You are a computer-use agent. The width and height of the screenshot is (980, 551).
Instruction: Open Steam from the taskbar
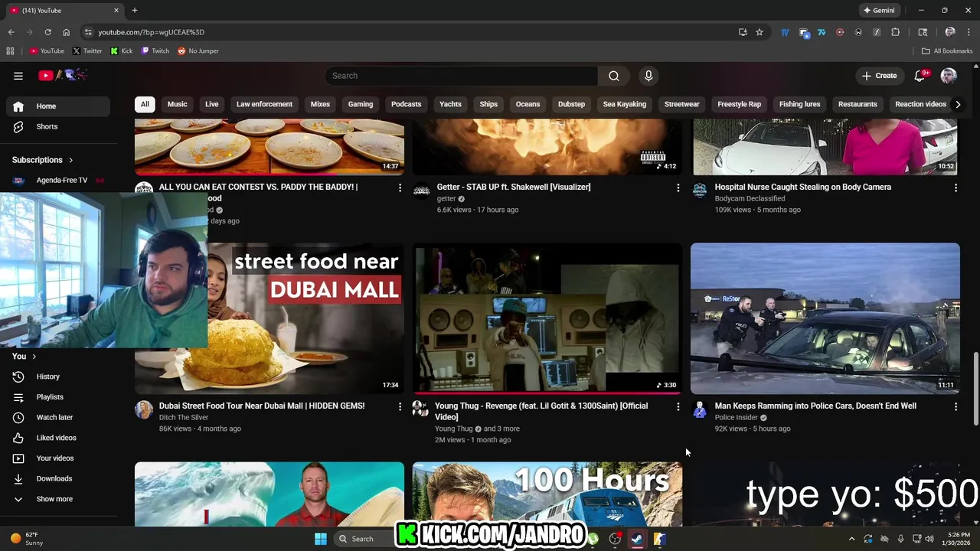coord(637,539)
